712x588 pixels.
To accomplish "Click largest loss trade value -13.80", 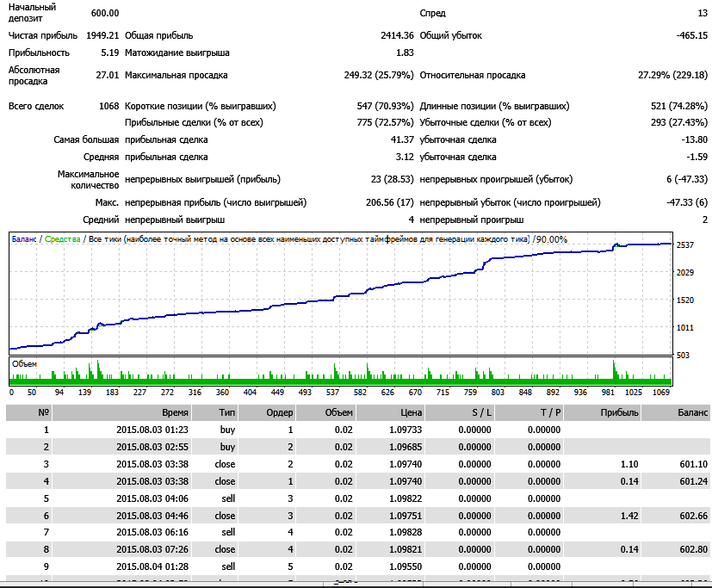I will click(x=694, y=139).
